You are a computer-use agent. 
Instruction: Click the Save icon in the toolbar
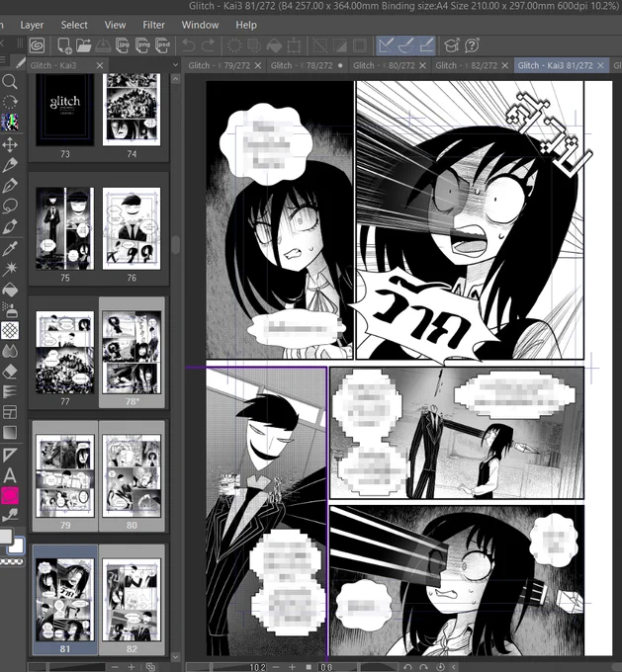pyautogui.click(x=103, y=45)
